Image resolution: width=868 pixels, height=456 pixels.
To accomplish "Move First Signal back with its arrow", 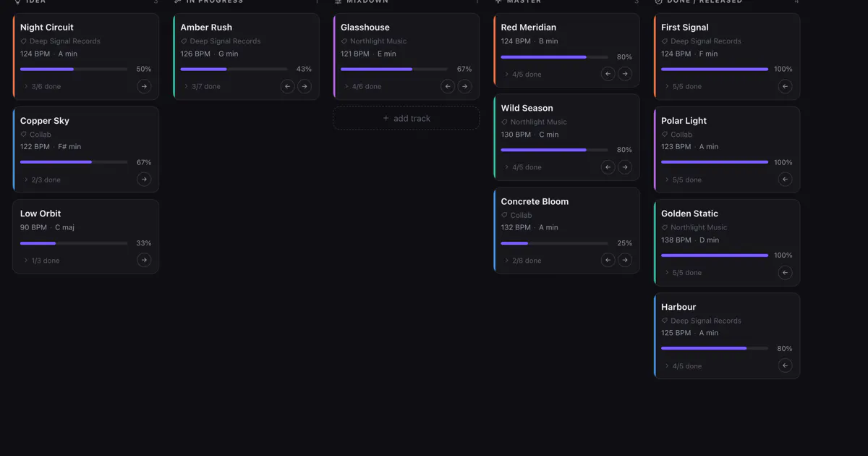I will tap(785, 86).
